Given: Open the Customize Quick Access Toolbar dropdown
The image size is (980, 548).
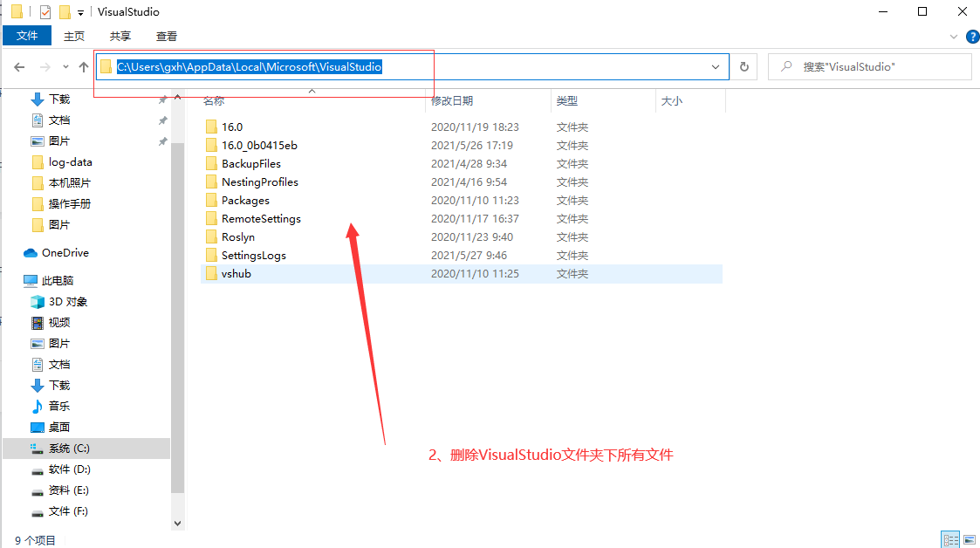Looking at the screenshot, I should click(80, 12).
